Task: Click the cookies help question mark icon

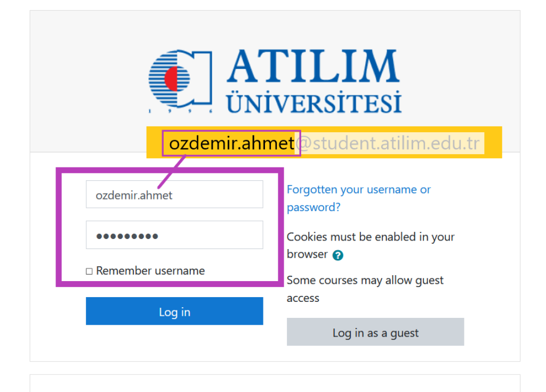Action: pyautogui.click(x=338, y=255)
